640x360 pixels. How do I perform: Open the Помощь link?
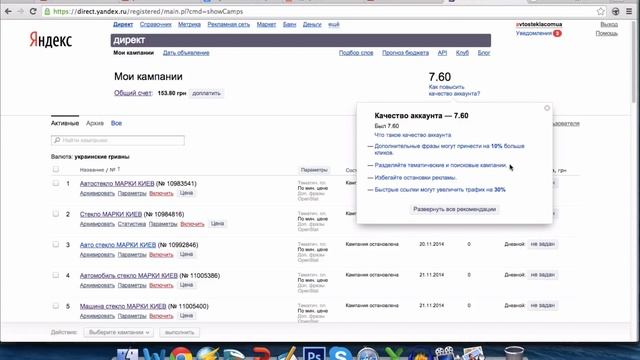point(606,33)
